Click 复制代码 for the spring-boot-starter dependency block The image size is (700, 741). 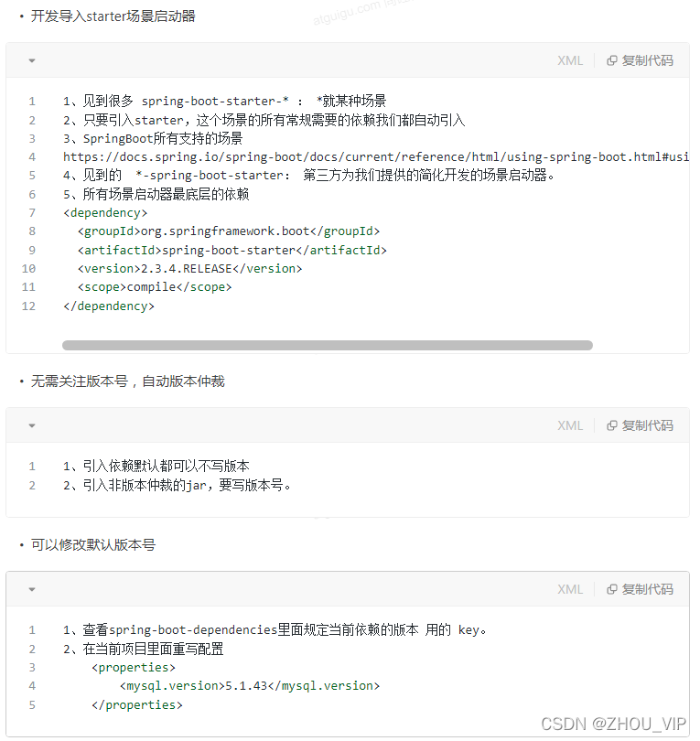coord(640,60)
